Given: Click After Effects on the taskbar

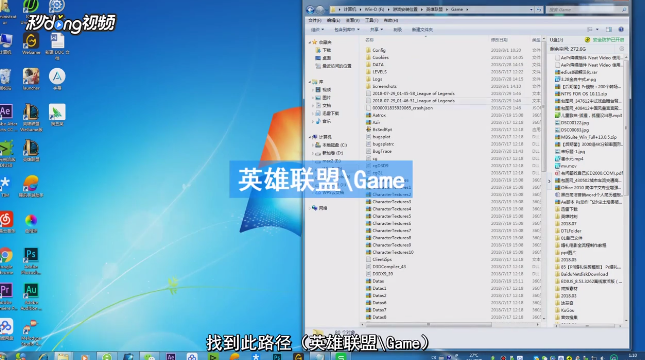Looking at the screenshot, I should click(171, 356).
